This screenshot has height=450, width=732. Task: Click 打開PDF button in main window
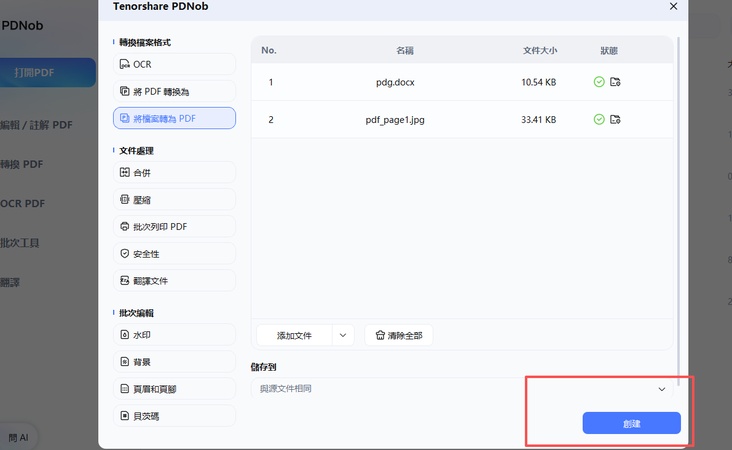point(48,72)
